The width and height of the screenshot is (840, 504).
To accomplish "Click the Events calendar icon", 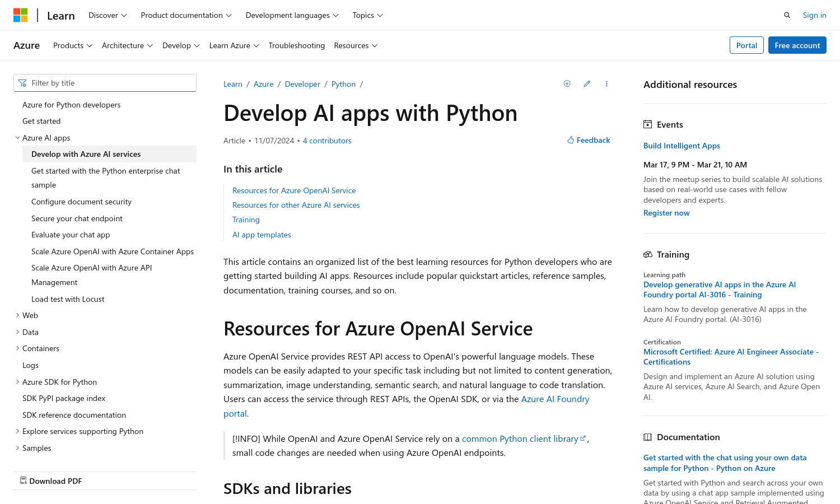I will coord(647,124).
